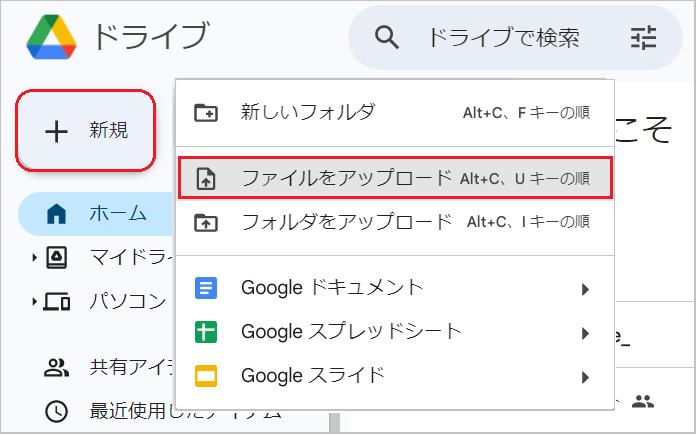Click the Google Docs blue icon
This screenshot has height=435, width=697.
[x=206, y=288]
